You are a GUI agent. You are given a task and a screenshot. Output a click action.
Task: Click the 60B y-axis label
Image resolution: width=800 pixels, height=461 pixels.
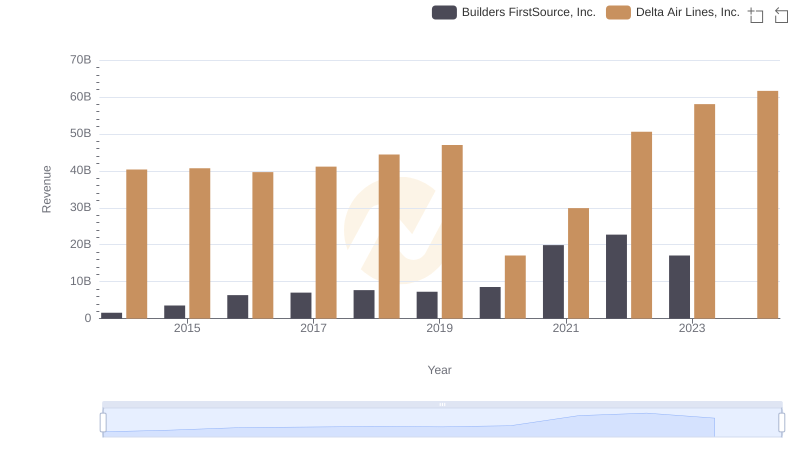coord(81,96)
